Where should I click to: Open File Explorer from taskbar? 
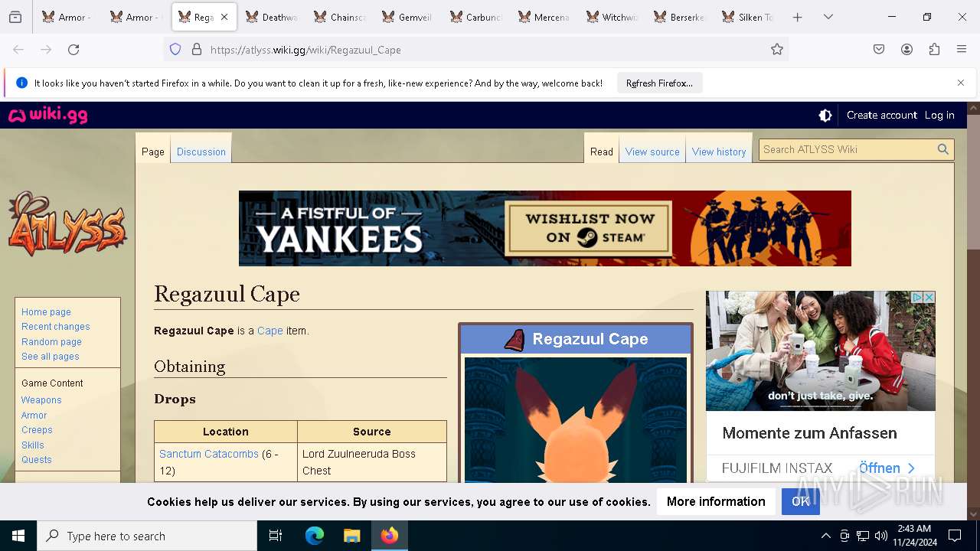[x=351, y=536]
